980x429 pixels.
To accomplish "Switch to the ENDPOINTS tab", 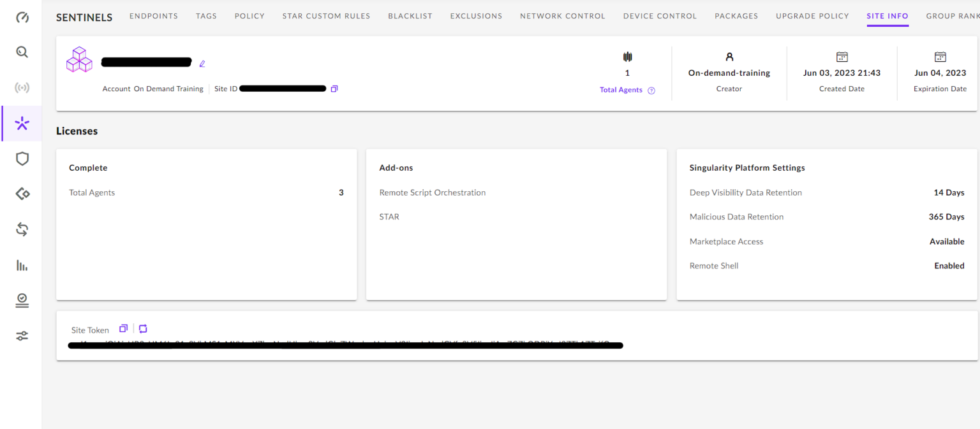I will [x=154, y=16].
